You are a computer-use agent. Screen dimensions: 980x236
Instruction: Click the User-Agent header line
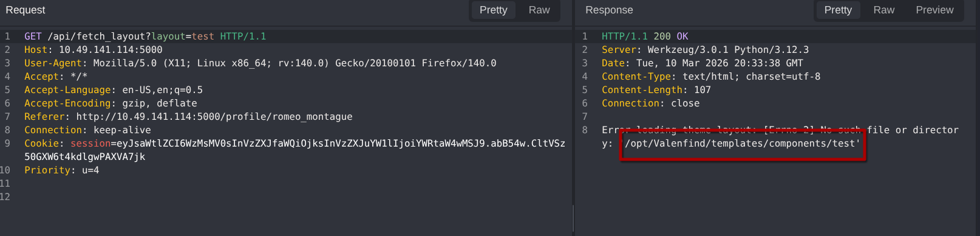coord(260,63)
